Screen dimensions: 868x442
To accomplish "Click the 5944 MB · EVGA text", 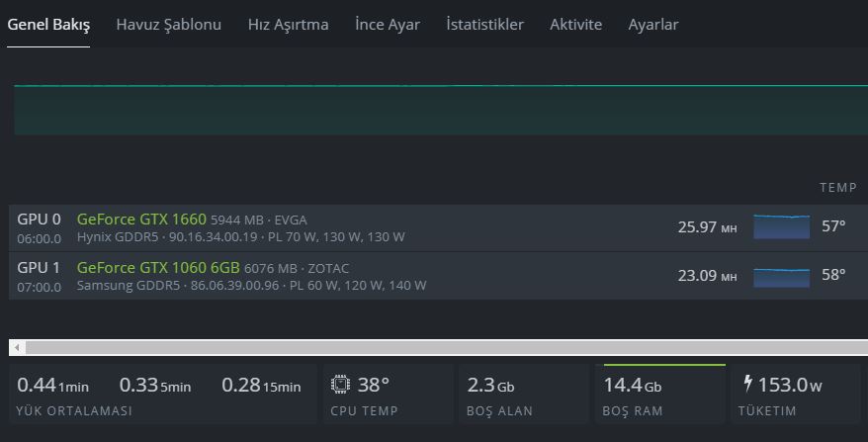I will click(x=258, y=220).
